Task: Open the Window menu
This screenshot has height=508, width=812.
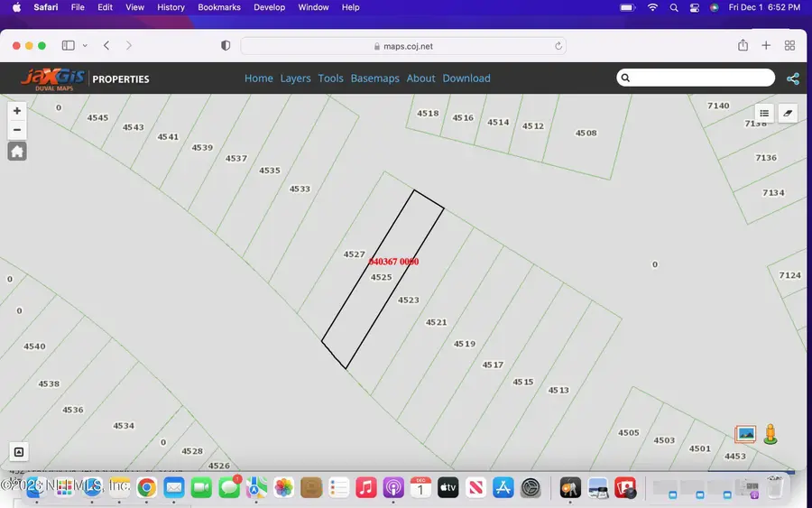Action: point(313,7)
